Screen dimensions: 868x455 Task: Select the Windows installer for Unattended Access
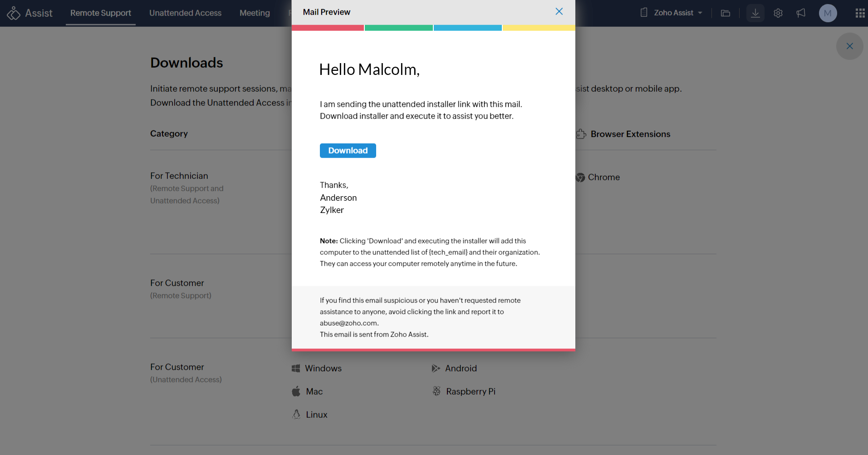click(x=323, y=368)
